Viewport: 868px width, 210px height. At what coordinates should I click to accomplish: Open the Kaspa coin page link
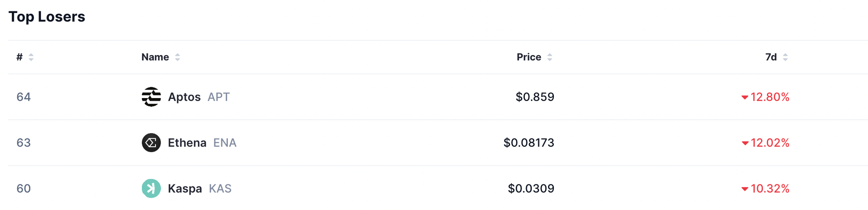tap(185, 188)
